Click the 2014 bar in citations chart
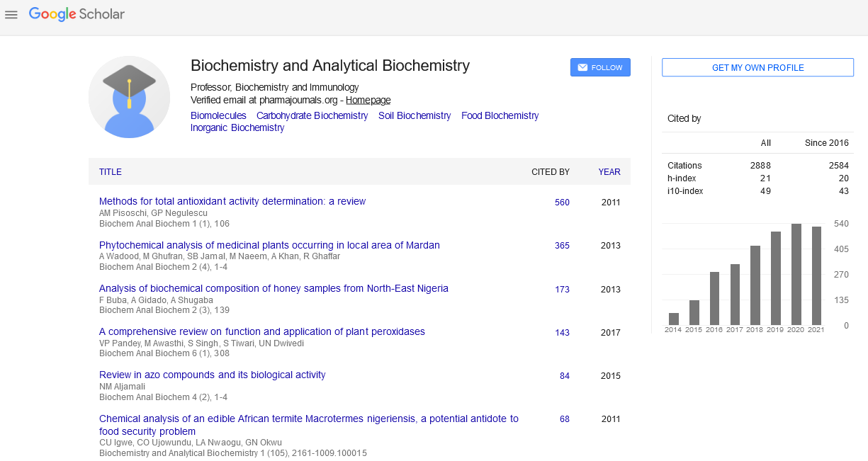868x461 pixels. 674,319
